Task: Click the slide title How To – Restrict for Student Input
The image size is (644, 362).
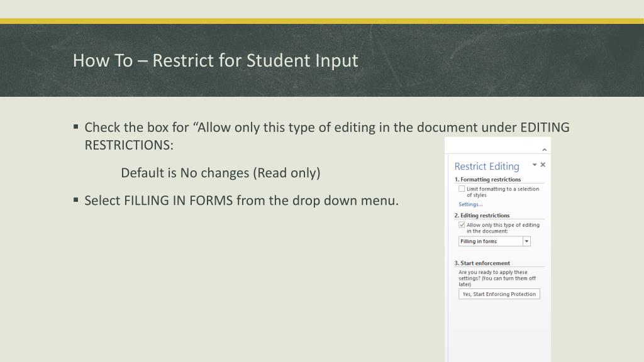Action: 215,60
